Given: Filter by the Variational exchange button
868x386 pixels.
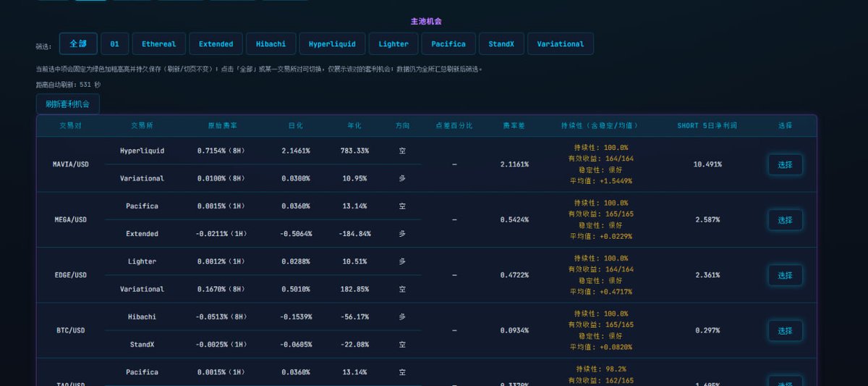Looking at the screenshot, I should pos(561,43).
